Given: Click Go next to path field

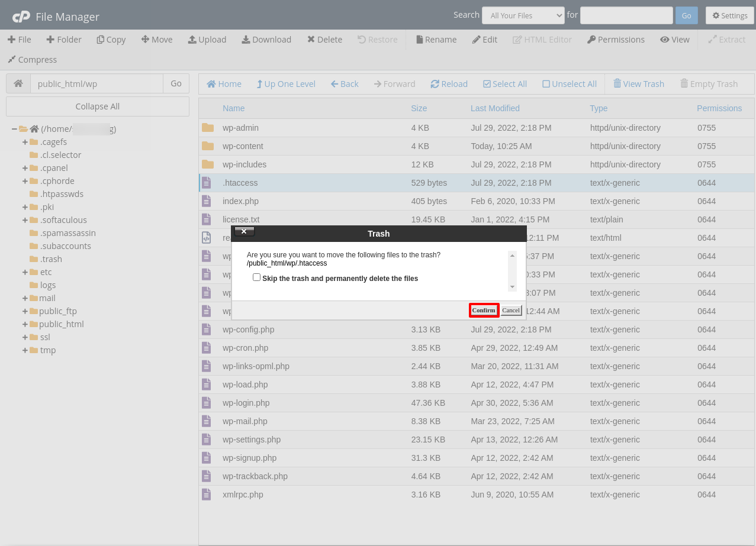Looking at the screenshot, I should click(176, 83).
